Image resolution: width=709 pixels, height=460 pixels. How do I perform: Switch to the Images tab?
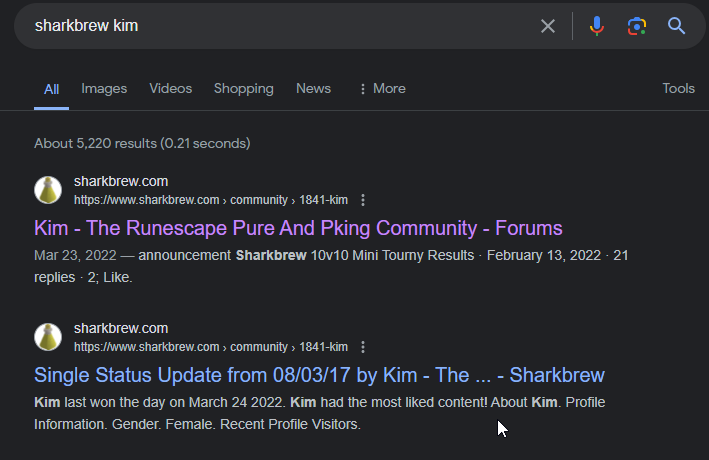click(x=104, y=89)
